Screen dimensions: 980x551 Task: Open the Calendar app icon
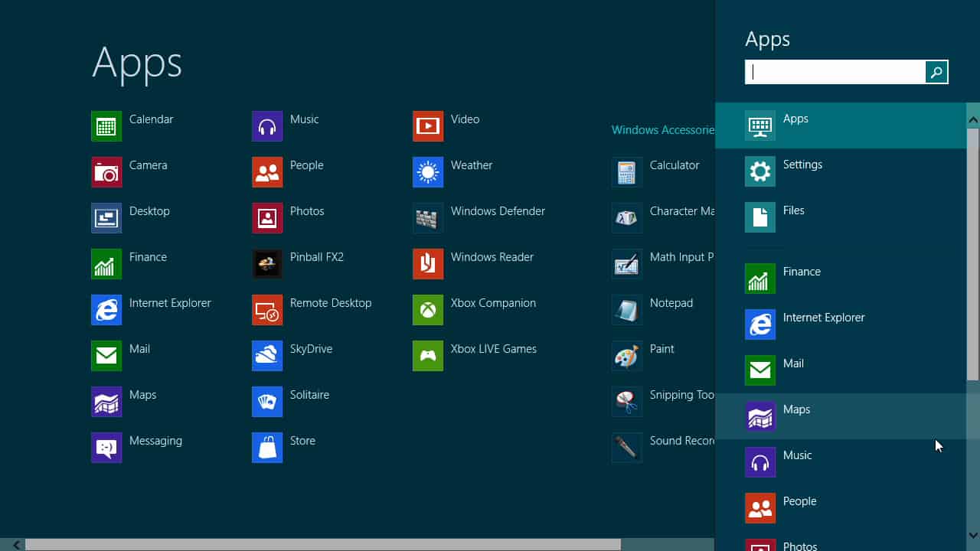coord(106,126)
